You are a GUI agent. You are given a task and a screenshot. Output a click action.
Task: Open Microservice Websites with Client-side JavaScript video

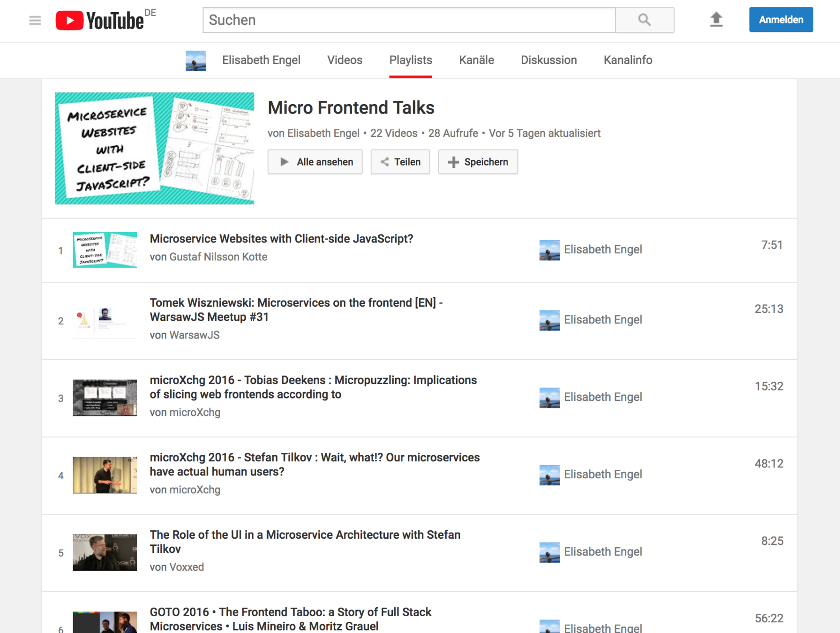coord(281,239)
